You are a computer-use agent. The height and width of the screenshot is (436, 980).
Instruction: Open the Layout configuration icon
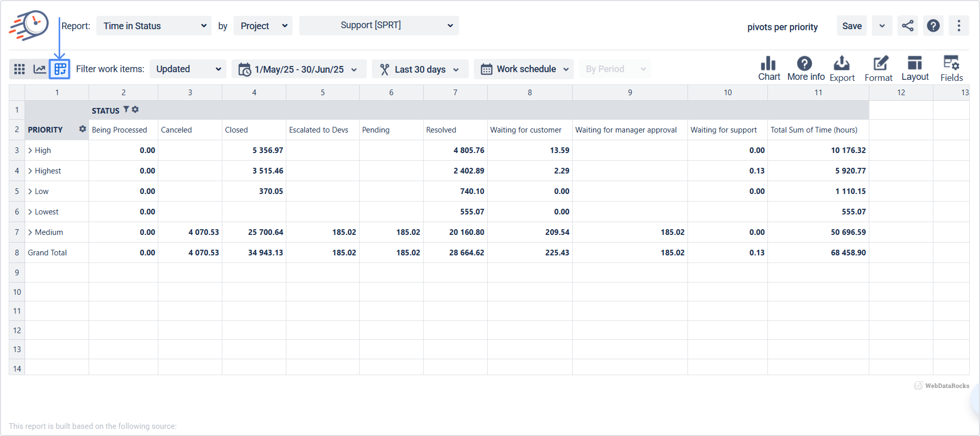(x=915, y=68)
